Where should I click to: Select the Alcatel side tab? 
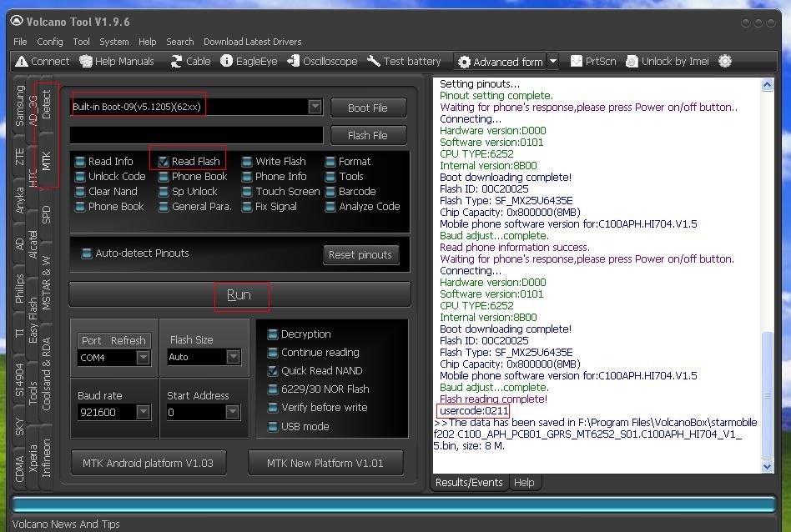(x=33, y=244)
